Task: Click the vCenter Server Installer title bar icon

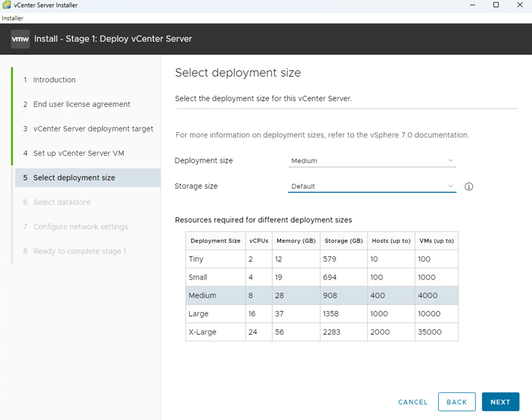Action: 6,5
